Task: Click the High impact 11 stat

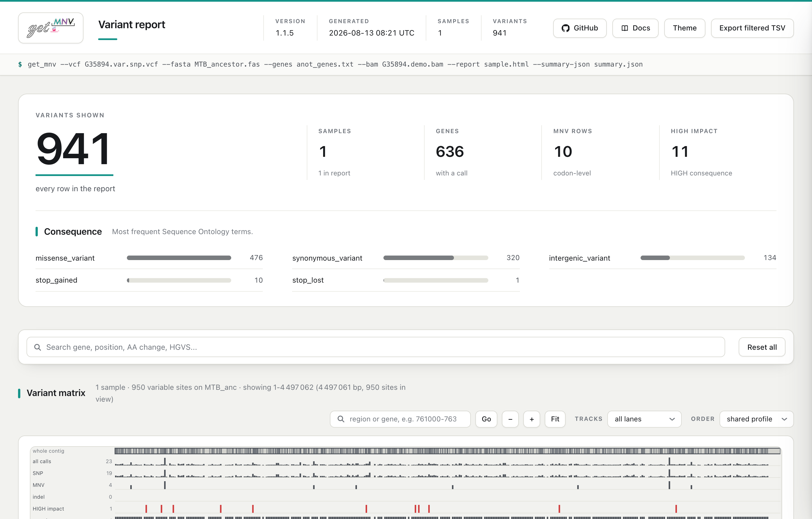Action: (x=679, y=151)
